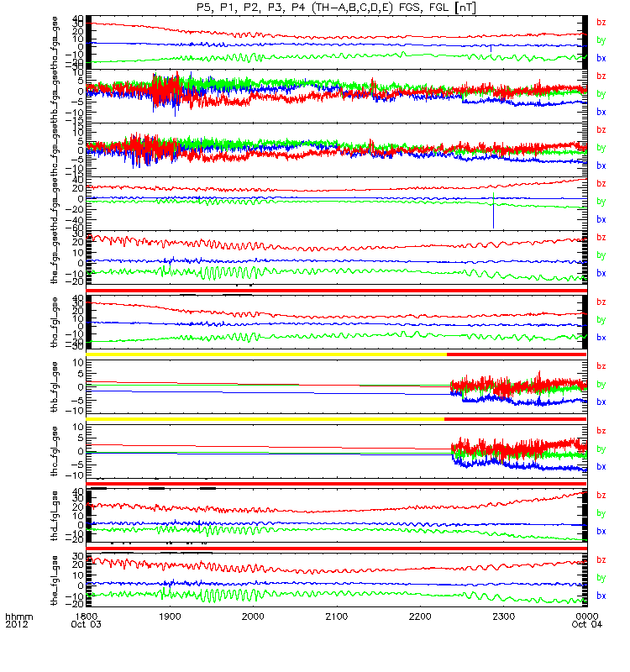Click the yellow bar segment above the thb_fgl_gse panel

266,354
